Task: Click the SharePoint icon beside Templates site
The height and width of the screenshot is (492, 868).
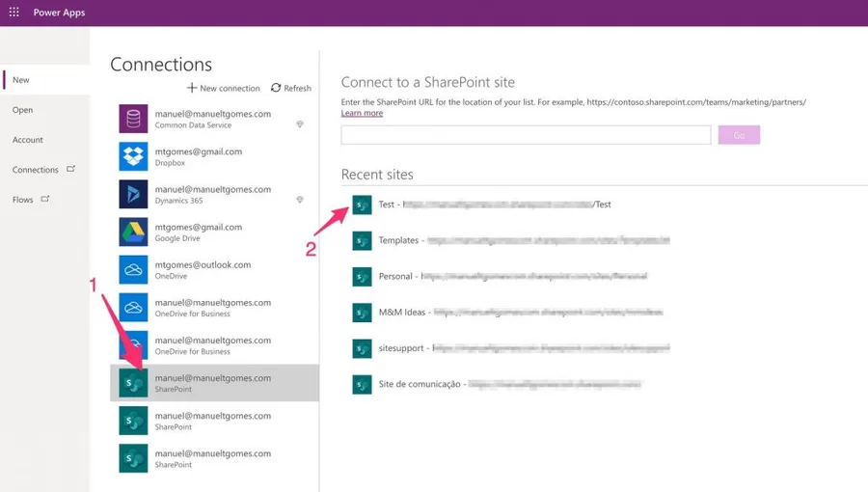Action: (x=362, y=240)
